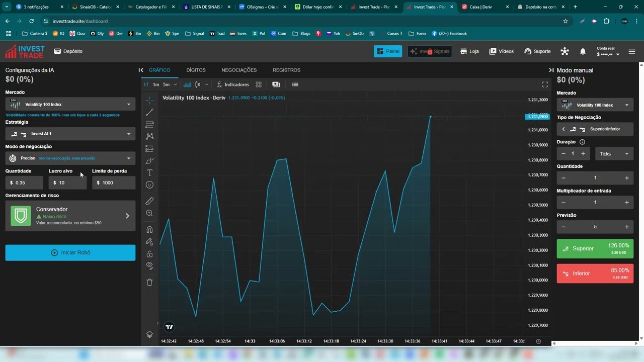
Task: Select the text annotation tool
Action: [149, 173]
